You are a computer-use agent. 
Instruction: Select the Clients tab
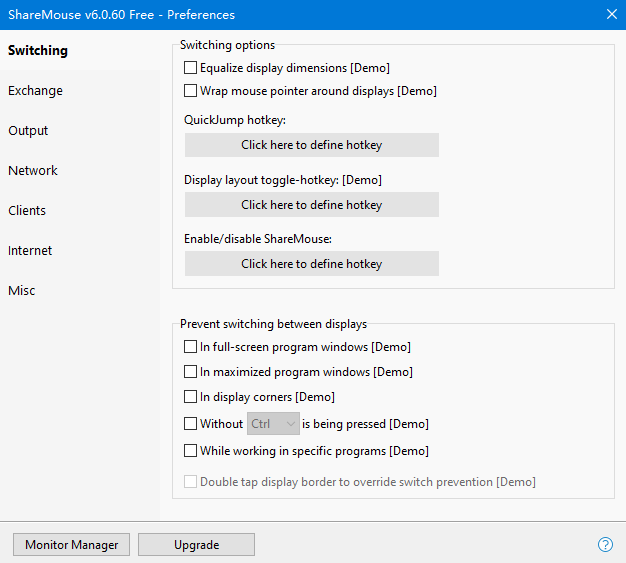[x=27, y=211]
